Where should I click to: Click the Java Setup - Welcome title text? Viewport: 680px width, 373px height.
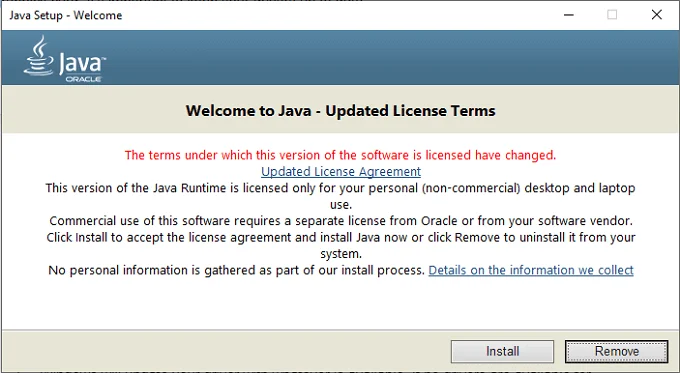click(x=65, y=15)
